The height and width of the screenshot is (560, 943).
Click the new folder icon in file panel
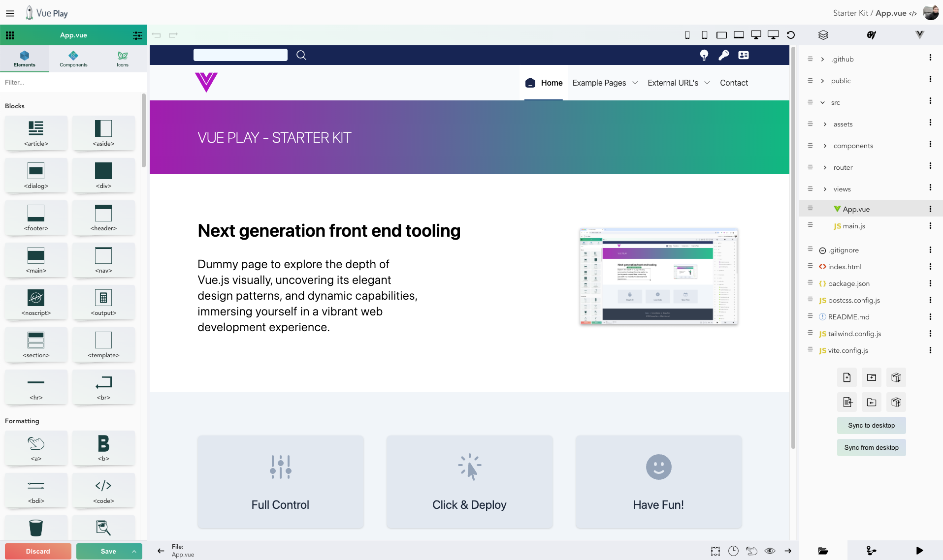tap(872, 377)
